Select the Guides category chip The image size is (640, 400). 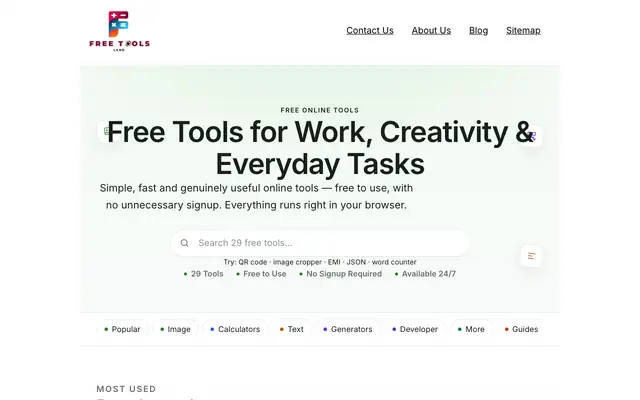(x=521, y=329)
